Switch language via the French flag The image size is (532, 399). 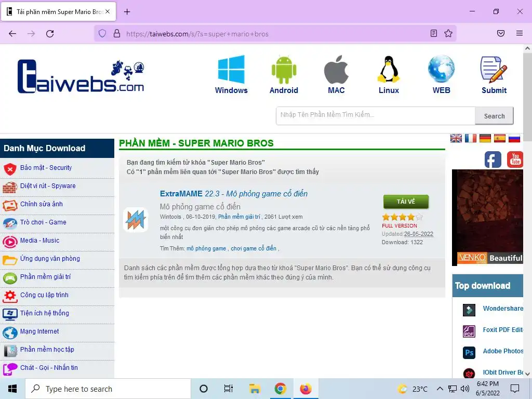tap(471, 138)
